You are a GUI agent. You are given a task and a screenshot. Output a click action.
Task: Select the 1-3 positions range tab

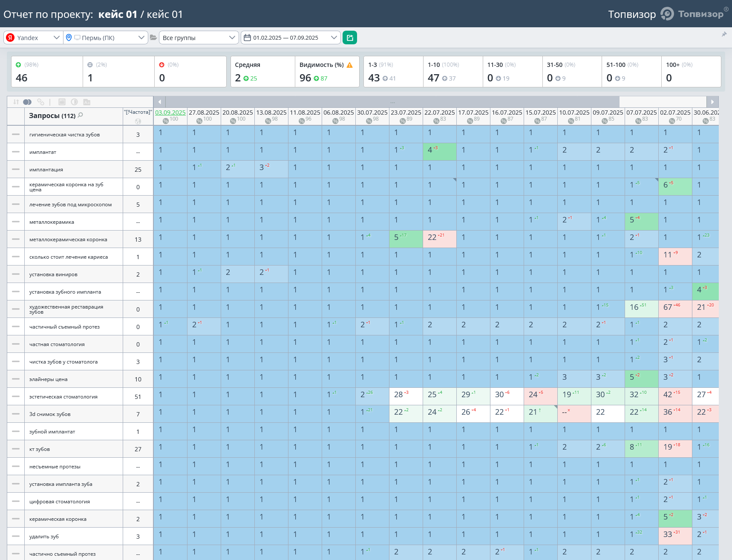(x=393, y=72)
